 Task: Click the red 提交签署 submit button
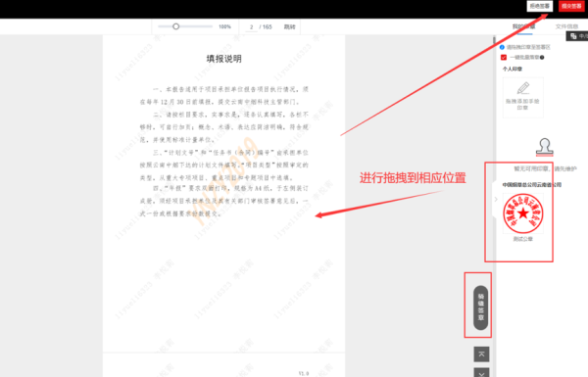pyautogui.click(x=571, y=6)
